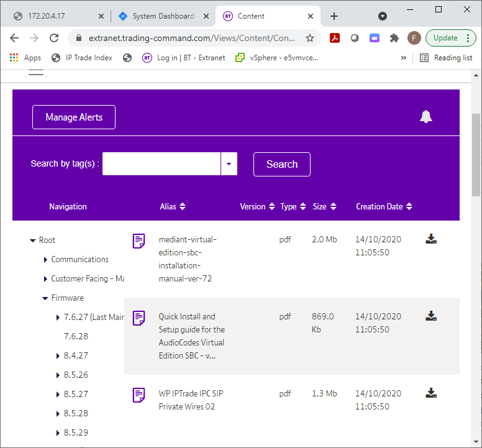Click the alerts bell icon
Viewport: 482px width, 448px height.
pos(425,117)
